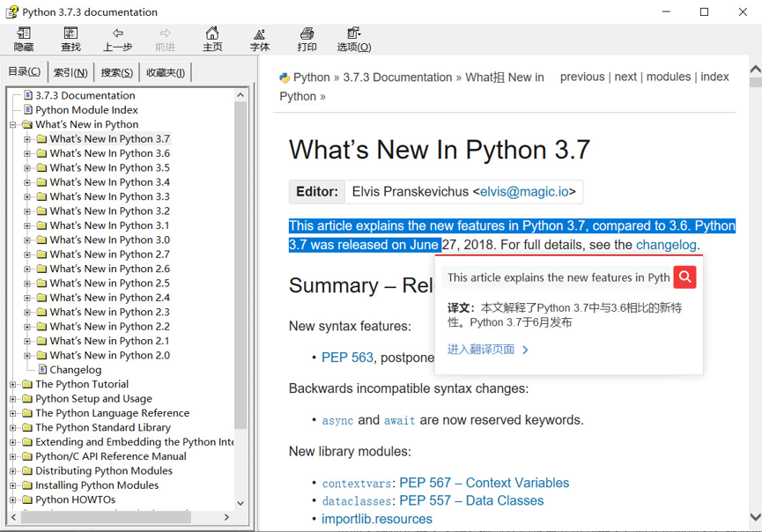Open the Find (查找) toolbar icon
The width and height of the screenshot is (762, 532).
[x=71, y=33]
